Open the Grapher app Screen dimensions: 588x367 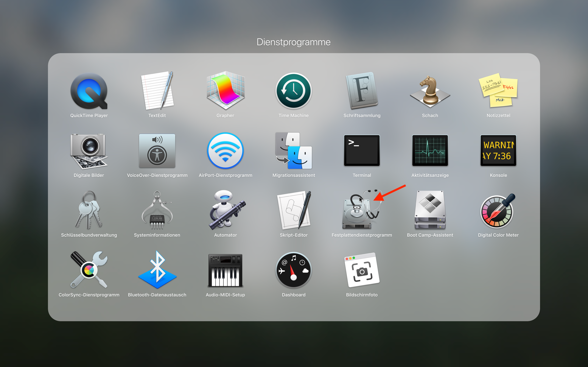225,91
